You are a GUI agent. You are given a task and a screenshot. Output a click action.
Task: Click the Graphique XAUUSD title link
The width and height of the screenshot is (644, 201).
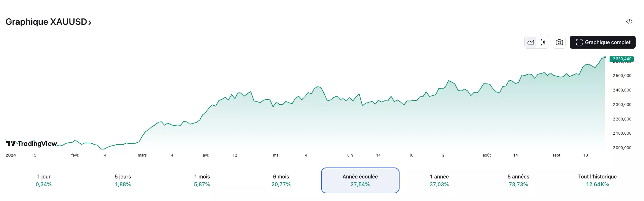46,22
